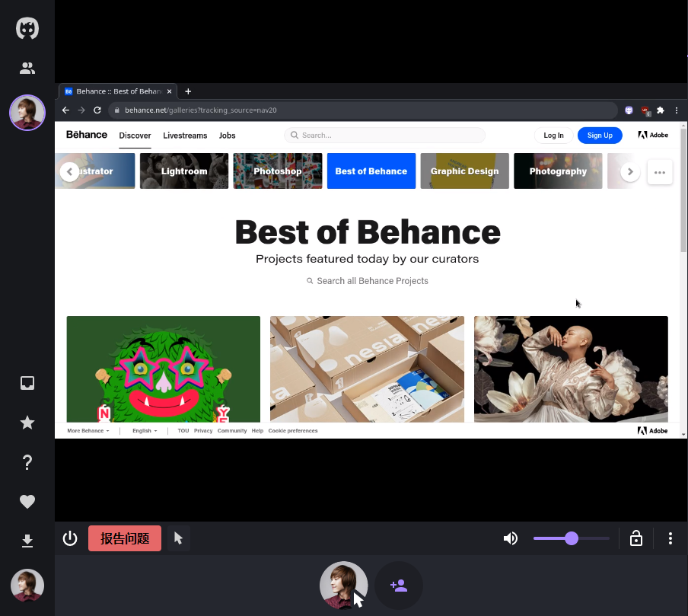Viewport: 688px width, 616px height.
Task: Open the green monster illustration project
Action: coord(163,369)
